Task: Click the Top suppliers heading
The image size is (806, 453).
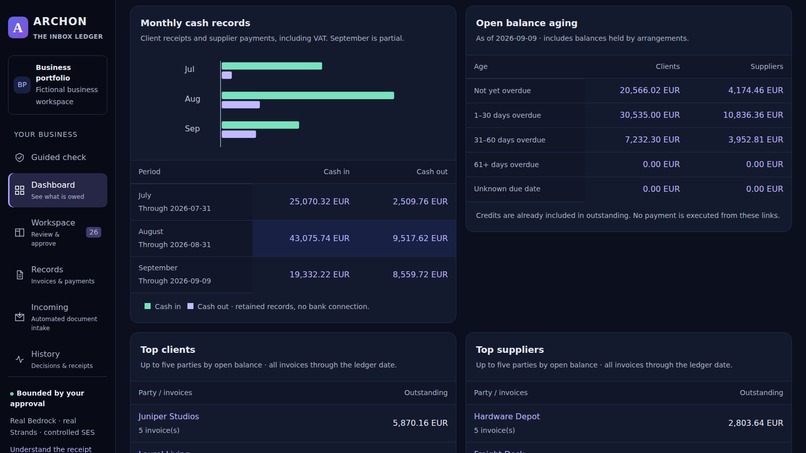Action: coord(509,350)
